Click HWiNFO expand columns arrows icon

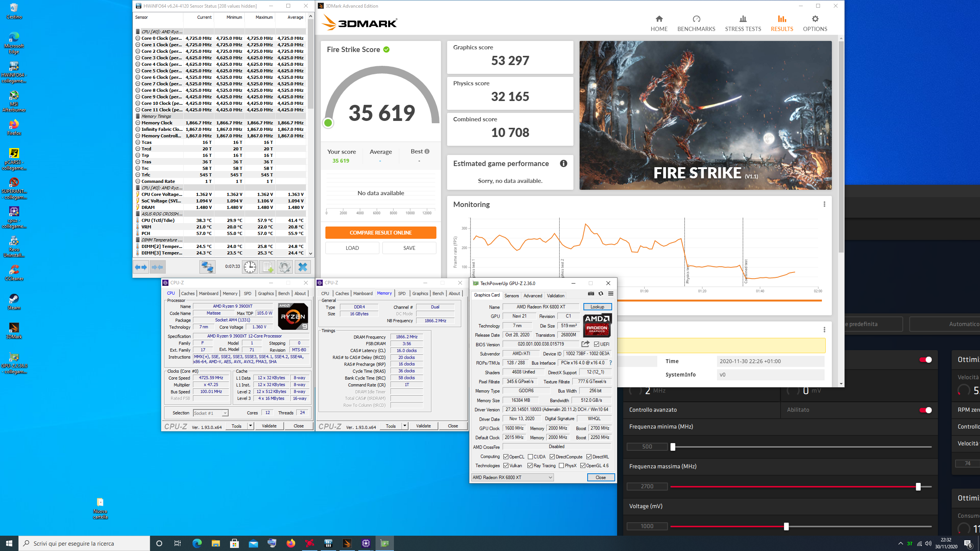[x=141, y=267]
